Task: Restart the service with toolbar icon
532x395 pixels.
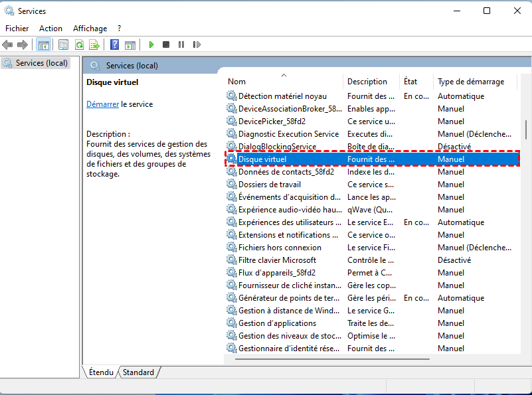Action: pyautogui.click(x=197, y=44)
